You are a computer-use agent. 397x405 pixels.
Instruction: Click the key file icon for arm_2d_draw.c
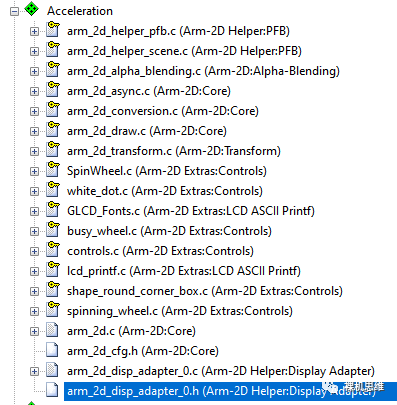pyautogui.click(x=53, y=129)
